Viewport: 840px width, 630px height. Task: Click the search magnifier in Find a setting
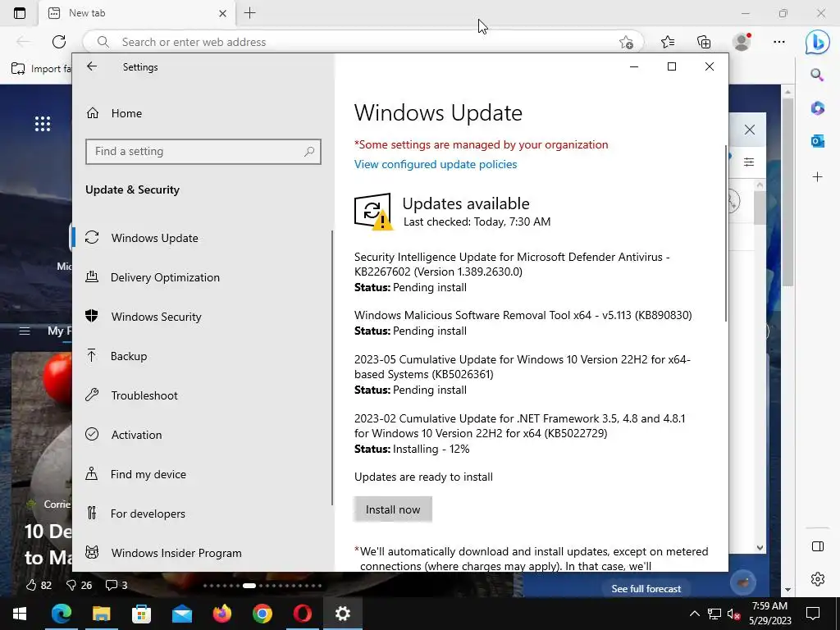[309, 152]
